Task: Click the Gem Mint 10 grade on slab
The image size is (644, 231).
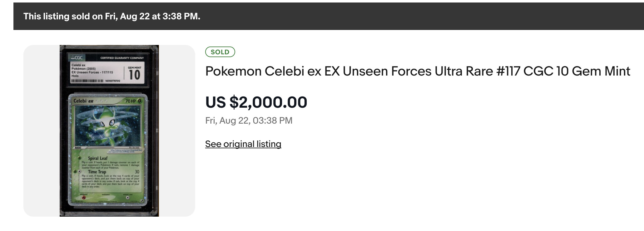Action: (135, 74)
